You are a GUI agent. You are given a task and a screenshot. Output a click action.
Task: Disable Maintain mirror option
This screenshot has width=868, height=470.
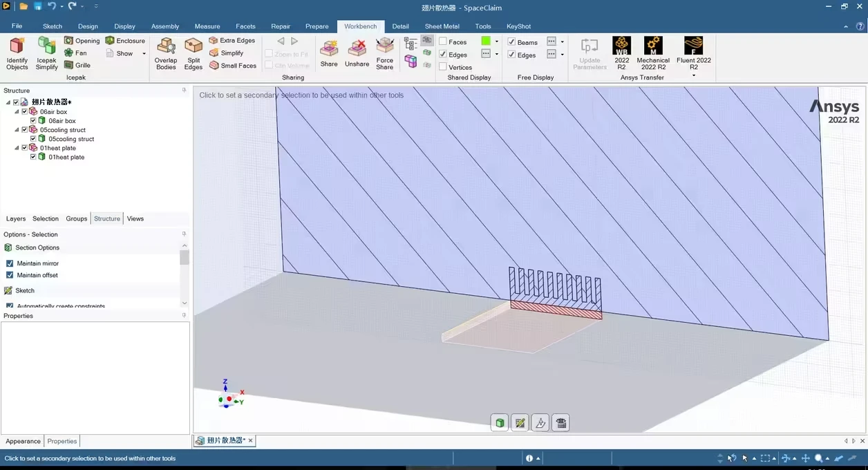[10, 263]
